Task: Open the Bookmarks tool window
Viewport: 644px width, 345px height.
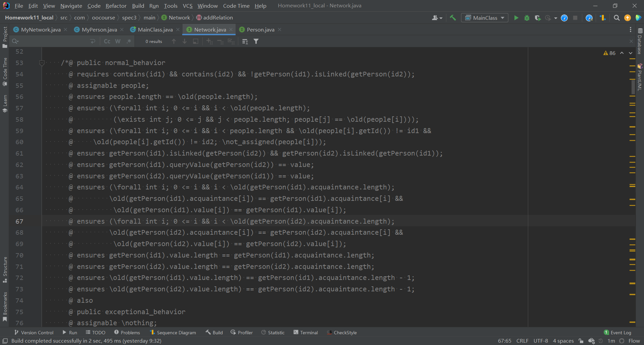Action: [x=5, y=307]
